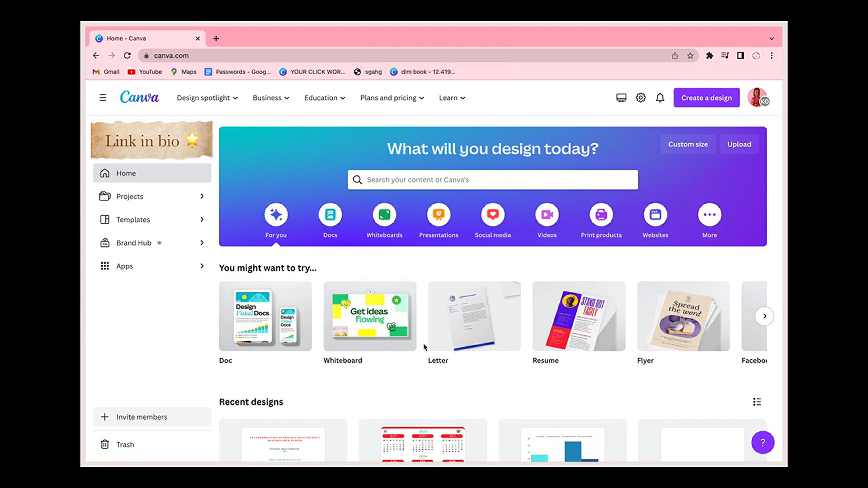This screenshot has width=868, height=488.
Task: Click the Create a design button
Action: pyautogui.click(x=706, y=98)
